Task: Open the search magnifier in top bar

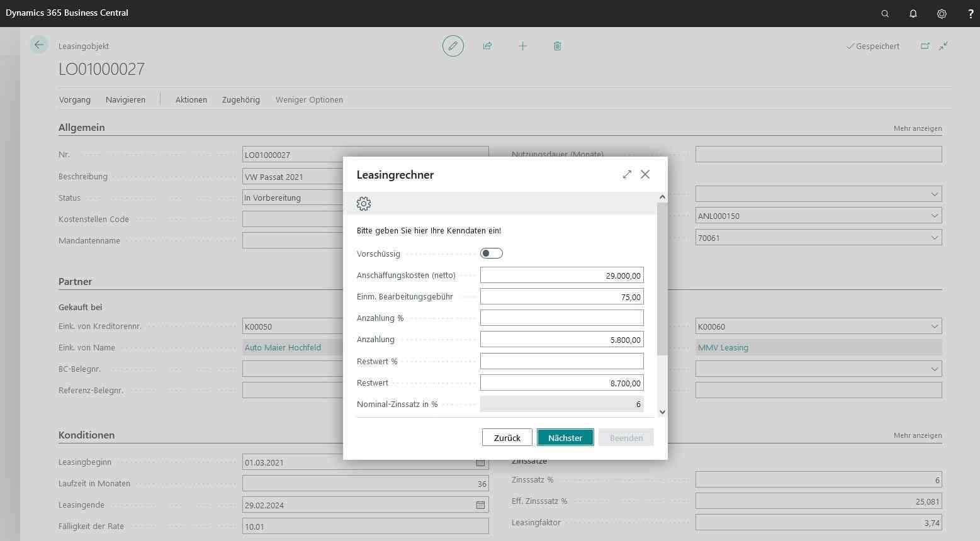Action: tap(885, 13)
